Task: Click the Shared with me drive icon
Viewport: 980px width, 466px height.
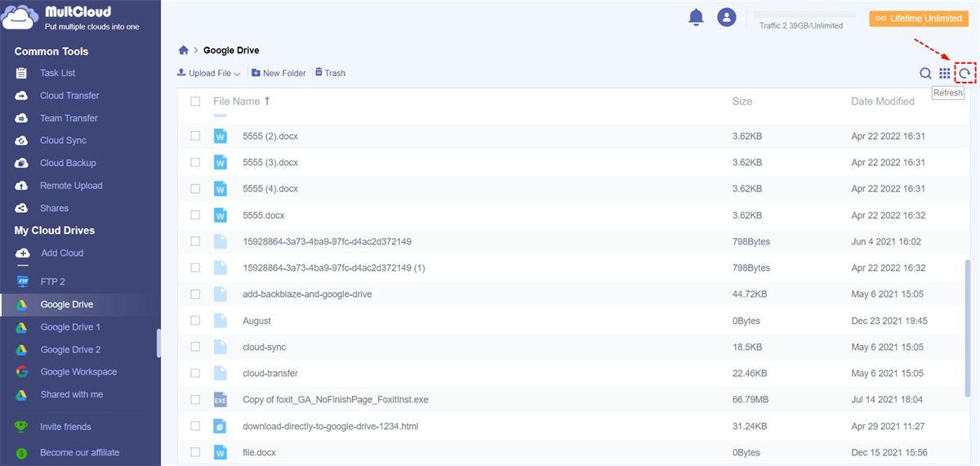Action: click(x=23, y=395)
